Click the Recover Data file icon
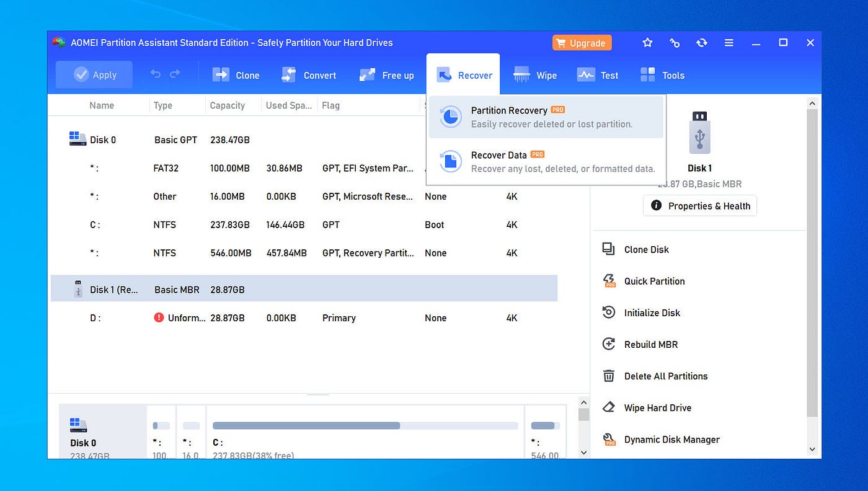 click(451, 161)
